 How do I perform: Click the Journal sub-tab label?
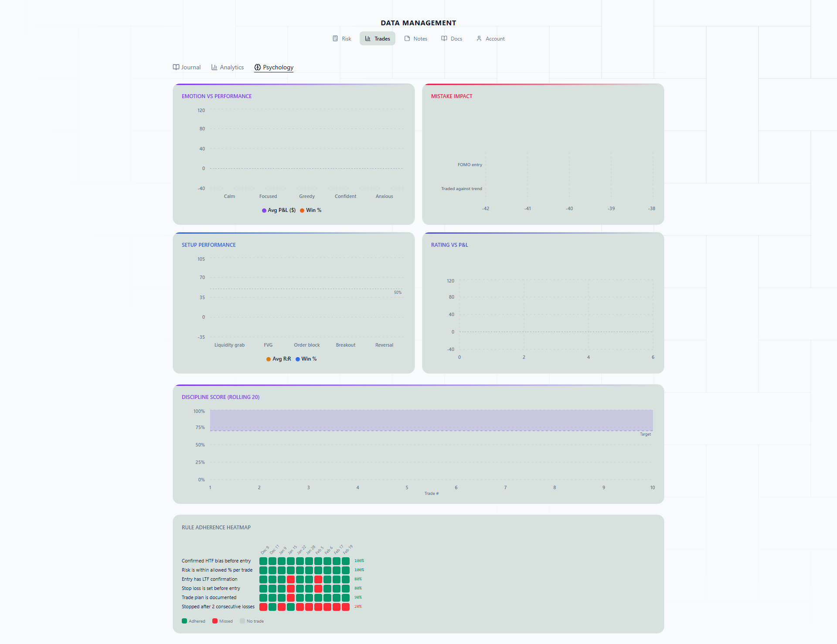[191, 67]
